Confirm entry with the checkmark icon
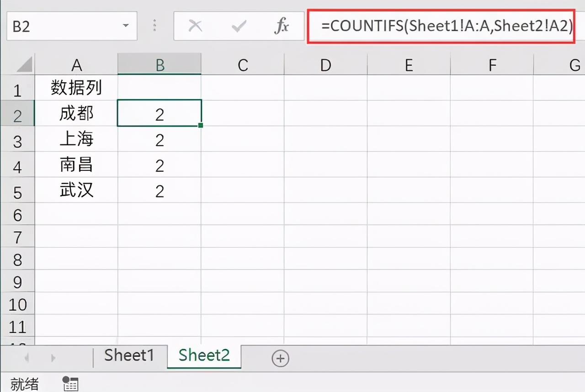Screen dimensions: 585x392 239,26
